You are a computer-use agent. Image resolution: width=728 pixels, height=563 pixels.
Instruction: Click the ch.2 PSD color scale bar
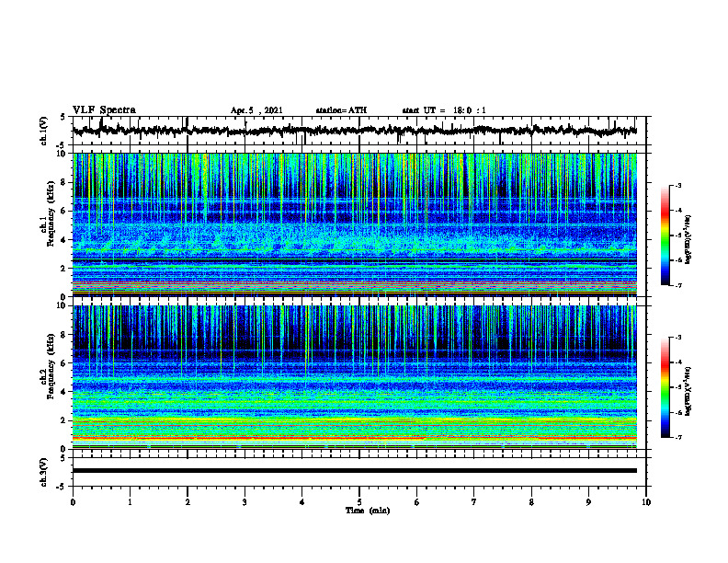point(665,387)
